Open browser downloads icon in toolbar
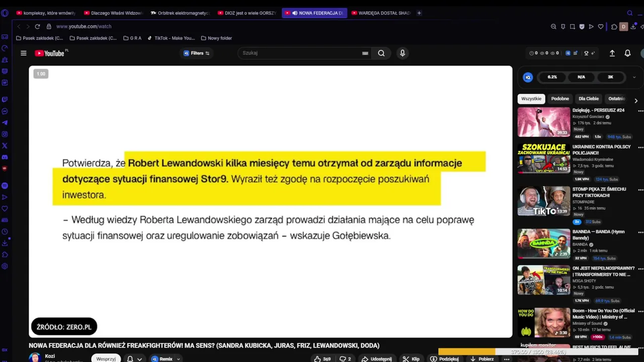644x362 pixels. click(x=633, y=27)
